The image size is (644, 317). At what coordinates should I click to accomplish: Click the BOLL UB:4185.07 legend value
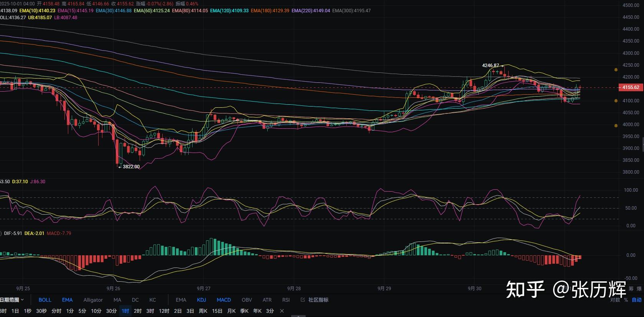pos(40,18)
